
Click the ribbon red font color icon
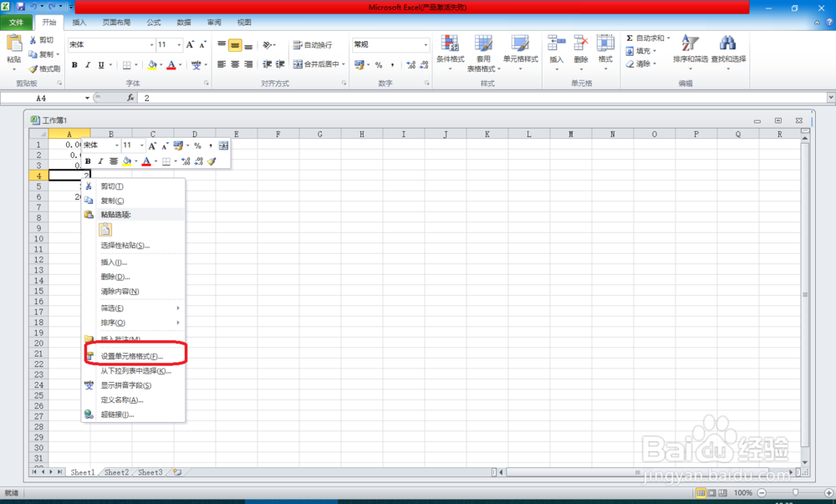click(171, 65)
